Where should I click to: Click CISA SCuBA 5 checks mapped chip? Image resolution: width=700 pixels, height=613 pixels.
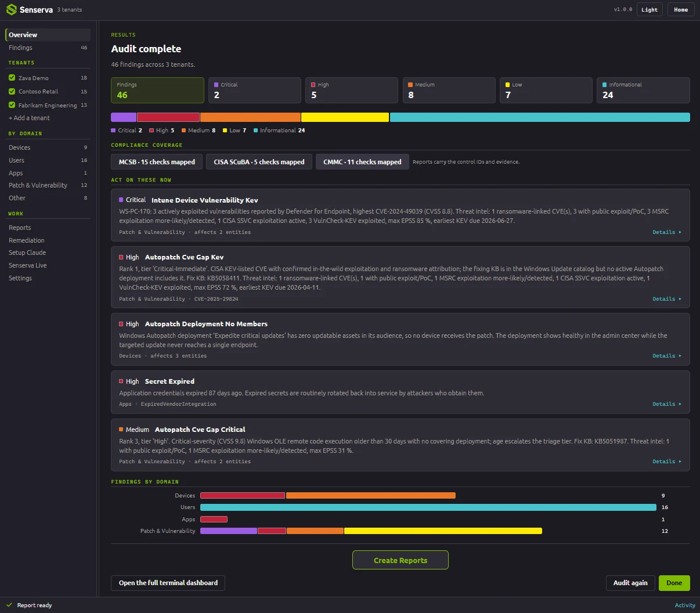point(259,162)
